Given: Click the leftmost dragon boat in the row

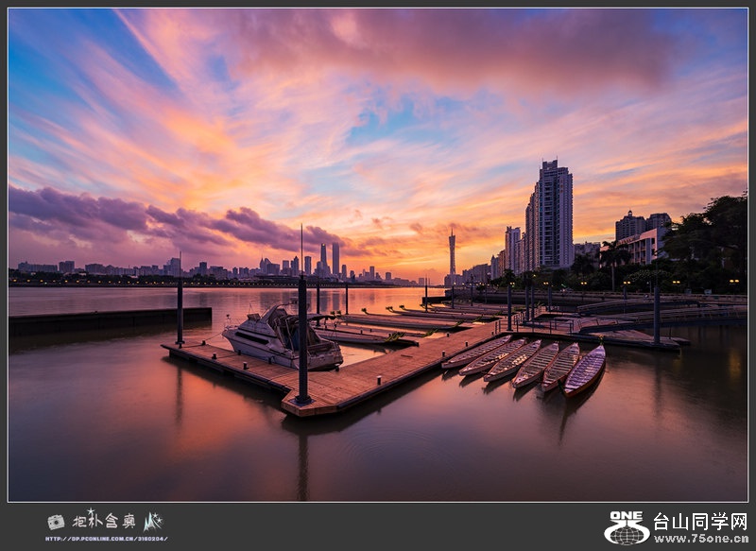Looking at the screenshot, I should tap(475, 353).
